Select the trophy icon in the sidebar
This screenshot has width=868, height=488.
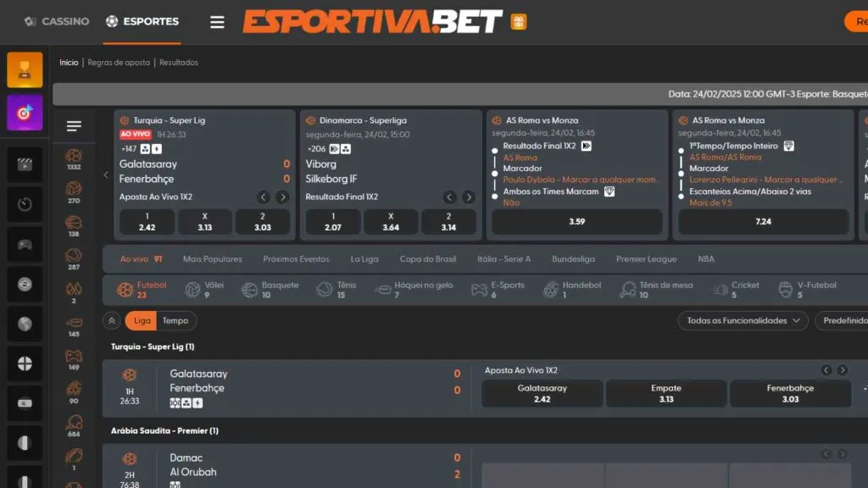pos(23,69)
